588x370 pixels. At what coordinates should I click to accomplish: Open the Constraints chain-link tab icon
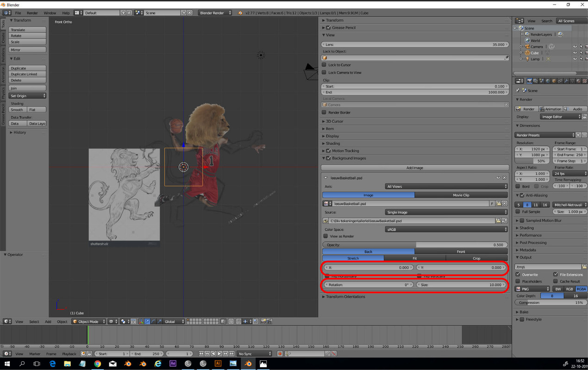[x=560, y=81]
